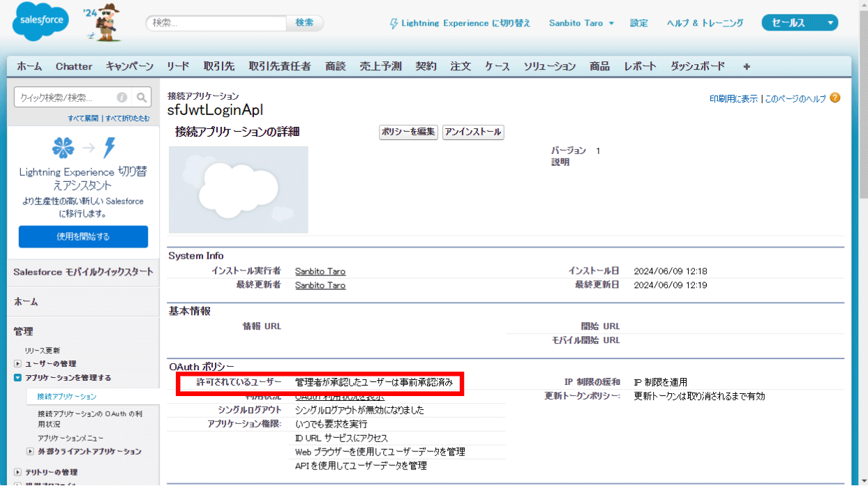Open the help question mark icon
This screenshot has height=486, width=868.
[835, 98]
